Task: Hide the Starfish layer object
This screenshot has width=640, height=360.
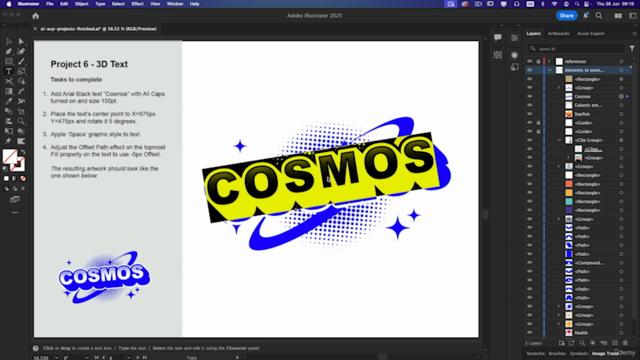Action: (x=530, y=114)
